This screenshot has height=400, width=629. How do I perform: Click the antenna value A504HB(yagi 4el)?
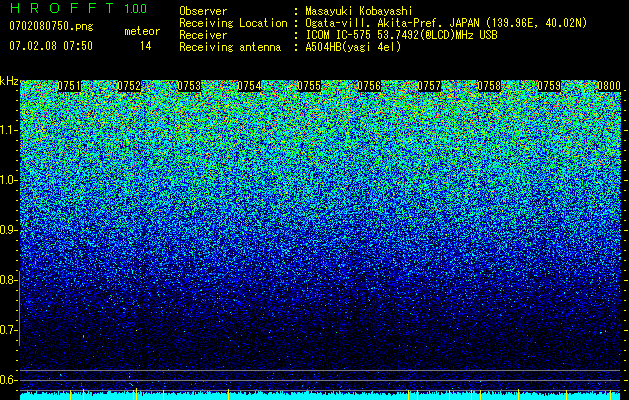coord(353,47)
